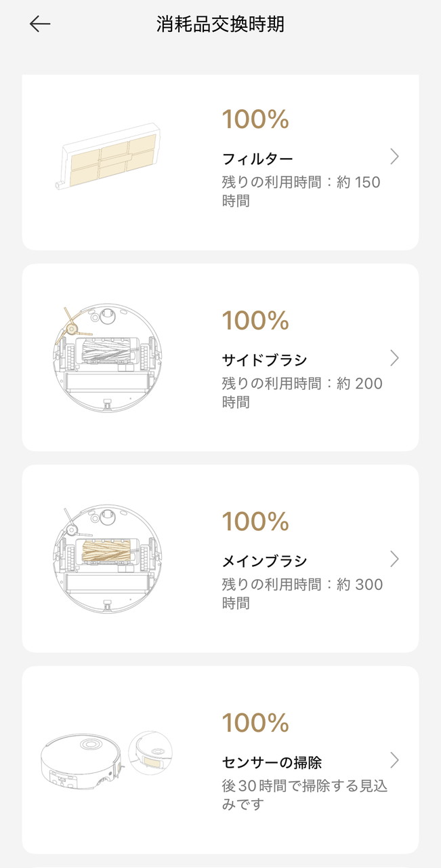This screenshot has width=441, height=868.
Task: Tap the sensor 100% percentage value
Action: 255,722
